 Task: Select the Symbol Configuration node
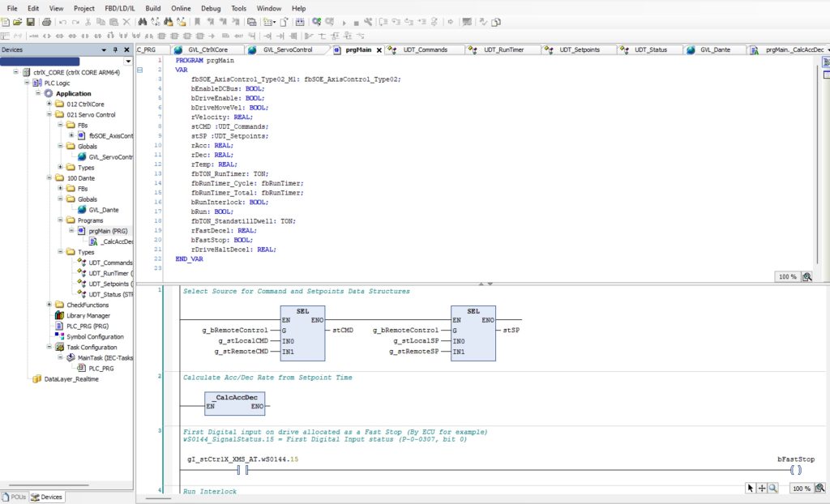(x=95, y=336)
